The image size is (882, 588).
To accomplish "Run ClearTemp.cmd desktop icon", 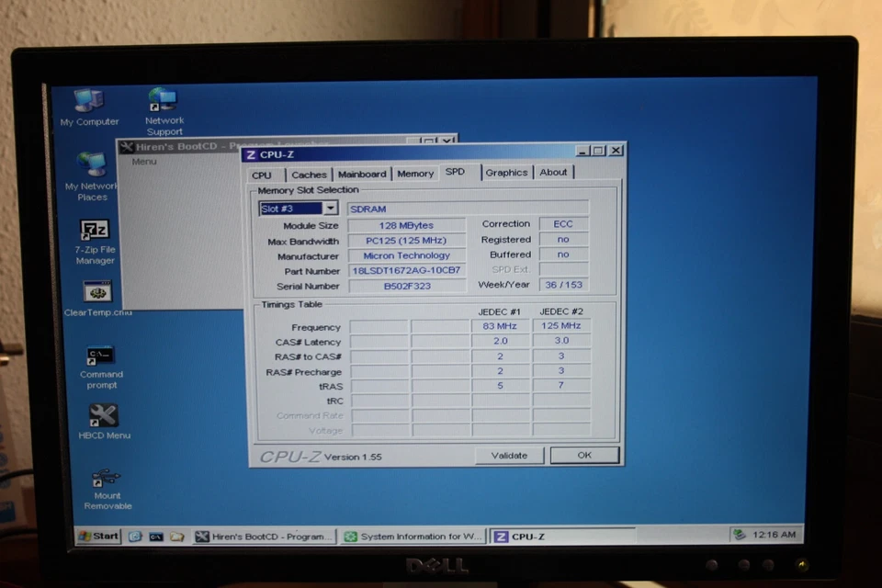I will [98, 299].
